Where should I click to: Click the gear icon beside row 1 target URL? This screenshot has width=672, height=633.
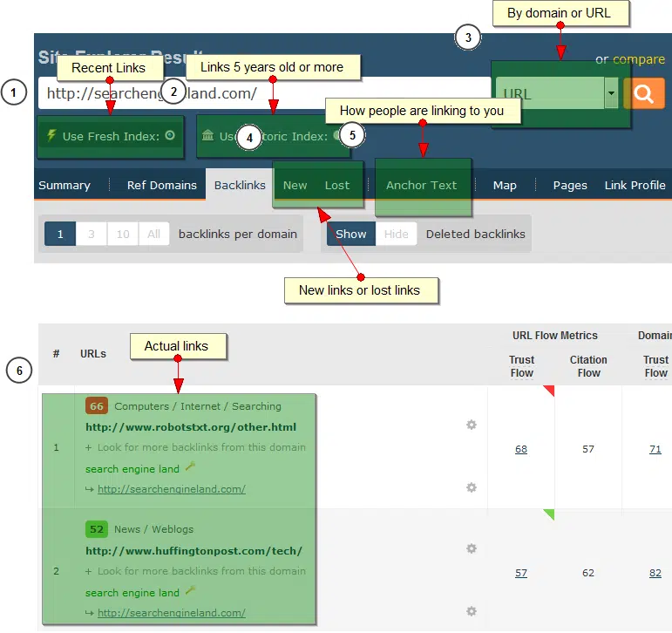[x=472, y=487]
